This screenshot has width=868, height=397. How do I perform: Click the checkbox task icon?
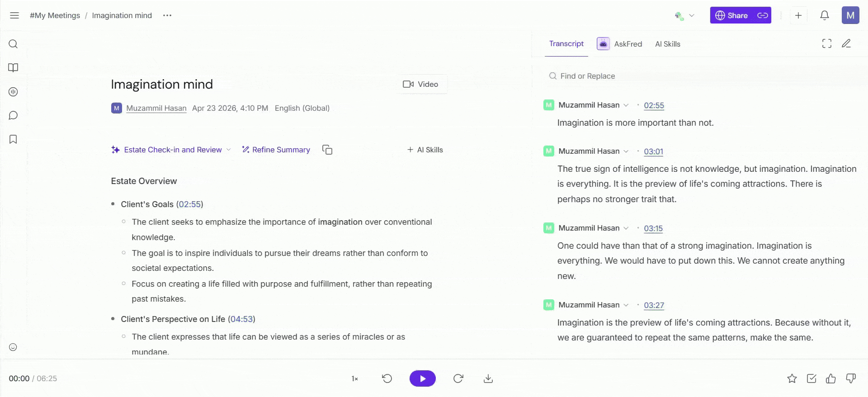[811, 378]
